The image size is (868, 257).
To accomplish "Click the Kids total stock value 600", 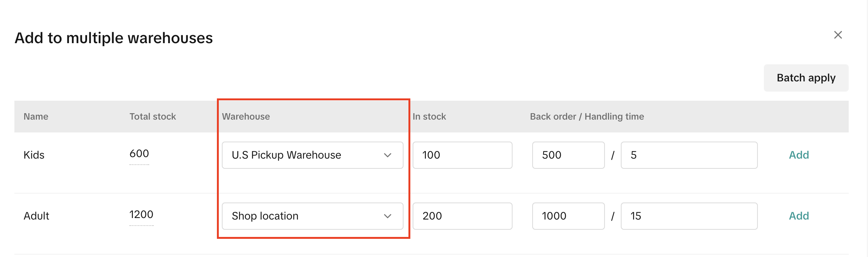I will tap(139, 154).
